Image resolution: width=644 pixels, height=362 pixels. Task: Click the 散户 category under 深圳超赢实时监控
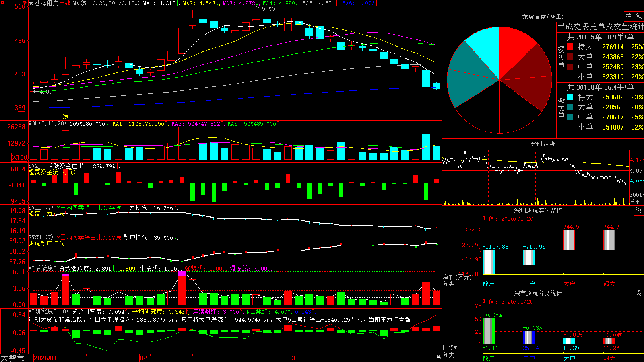point(489,284)
